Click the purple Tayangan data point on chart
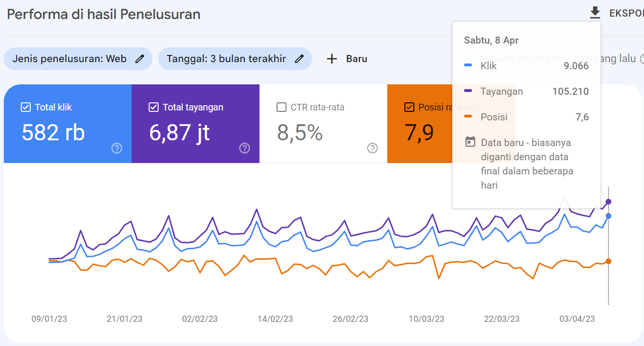 (x=608, y=201)
